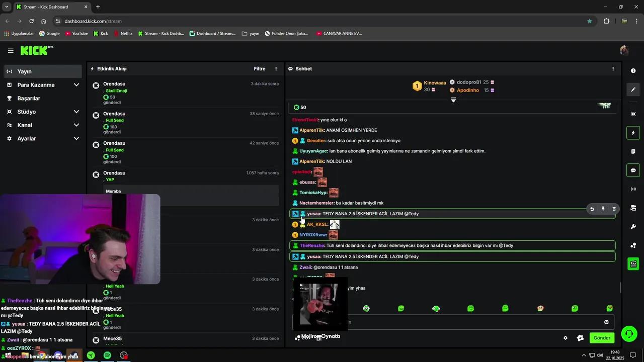Open the info icon in right sidebar
Image resolution: width=644 pixels, height=362 pixels.
pos(633,71)
